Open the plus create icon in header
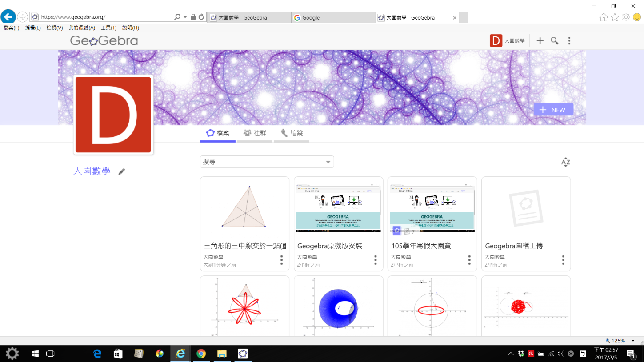The height and width of the screenshot is (362, 644). 540,41
